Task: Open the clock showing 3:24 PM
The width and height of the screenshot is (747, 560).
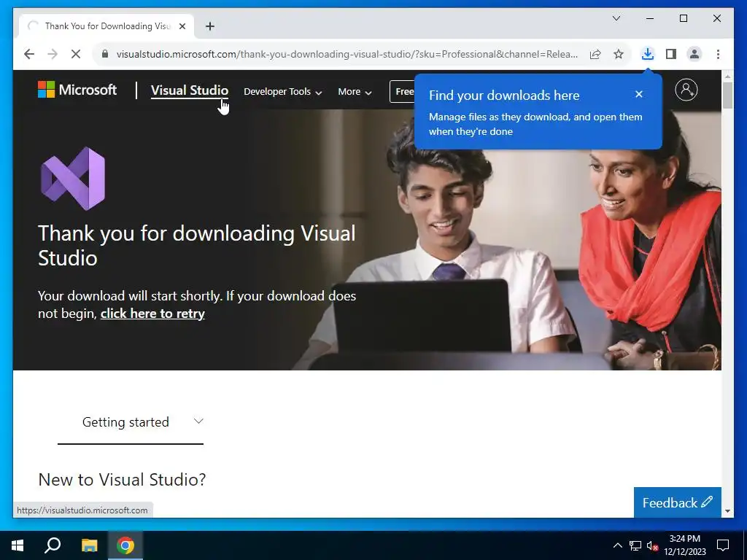Action: click(x=684, y=545)
